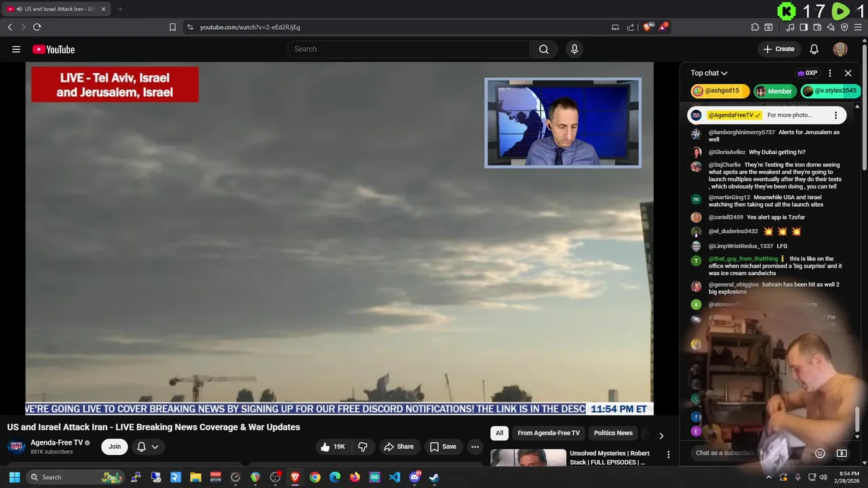Show more filter chips arrow
The image size is (868, 488).
coord(661,436)
